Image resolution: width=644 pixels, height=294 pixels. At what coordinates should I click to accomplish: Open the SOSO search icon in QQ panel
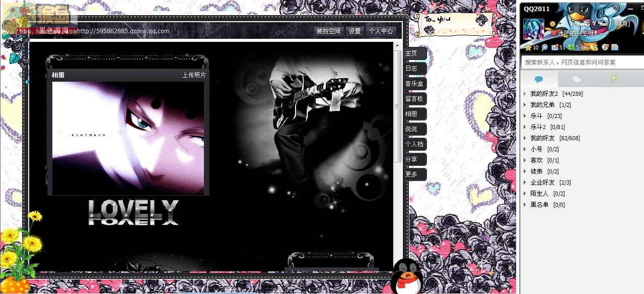[x=606, y=47]
